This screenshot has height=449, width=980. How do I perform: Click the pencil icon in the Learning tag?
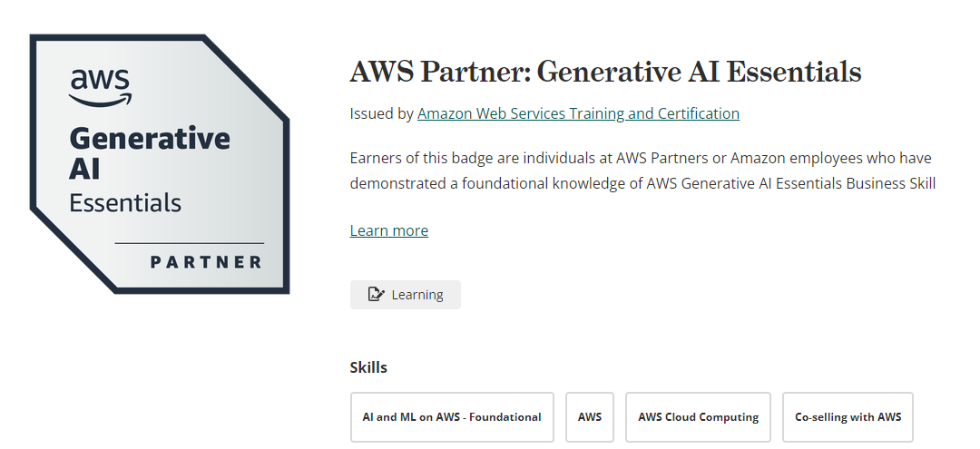click(x=376, y=294)
